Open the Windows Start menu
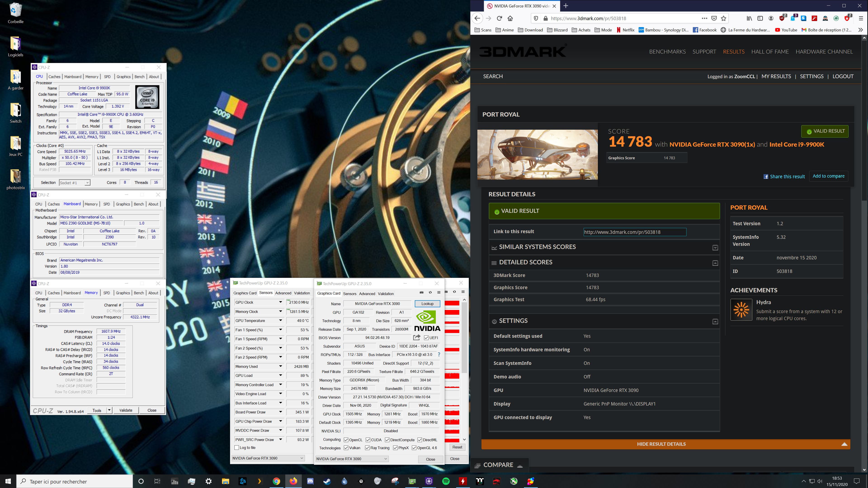Screen dimensions: 868x488 [8, 481]
